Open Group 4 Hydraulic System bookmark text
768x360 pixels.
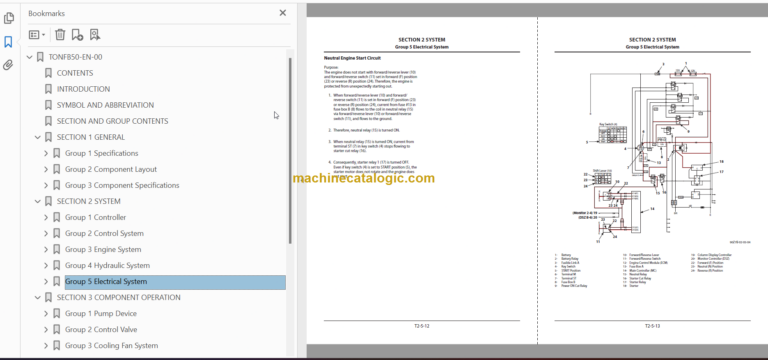click(107, 265)
